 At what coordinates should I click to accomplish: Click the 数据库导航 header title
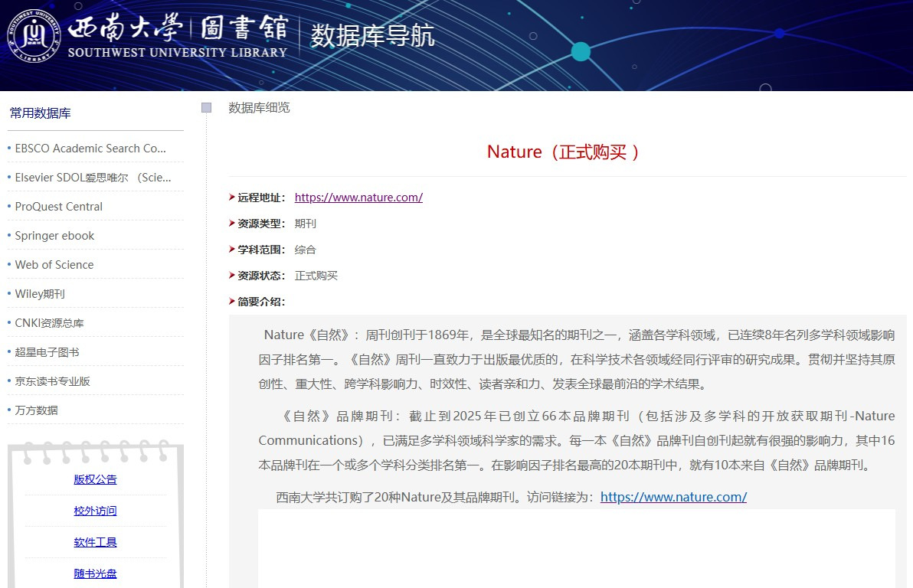372,35
